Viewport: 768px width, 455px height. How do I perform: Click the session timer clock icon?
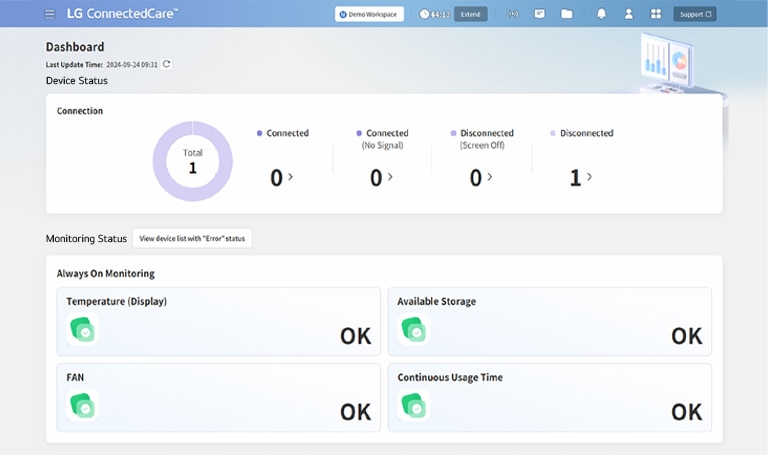[x=424, y=14]
